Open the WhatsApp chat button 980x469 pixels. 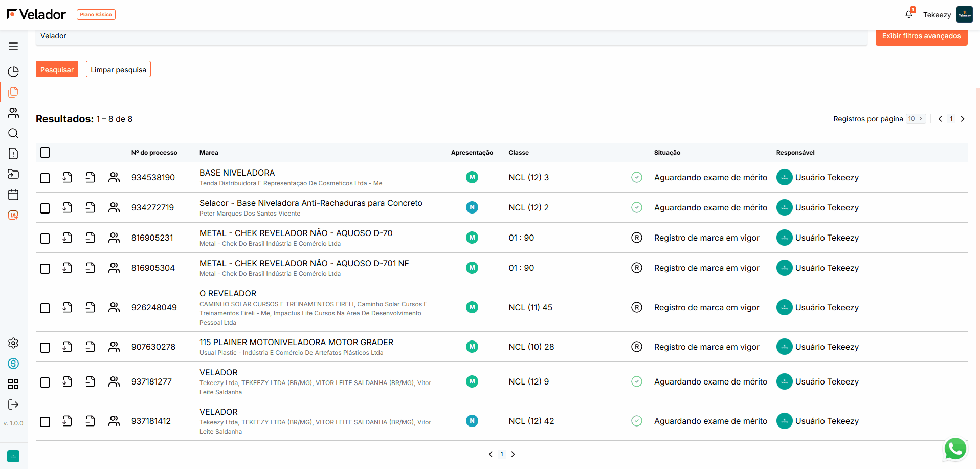pyautogui.click(x=955, y=449)
